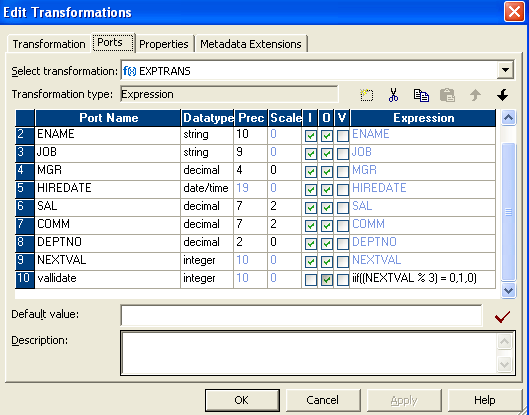Toggle Input checkbox for HIREDATE port
Image resolution: width=529 pixels, height=415 pixels.
coord(310,190)
